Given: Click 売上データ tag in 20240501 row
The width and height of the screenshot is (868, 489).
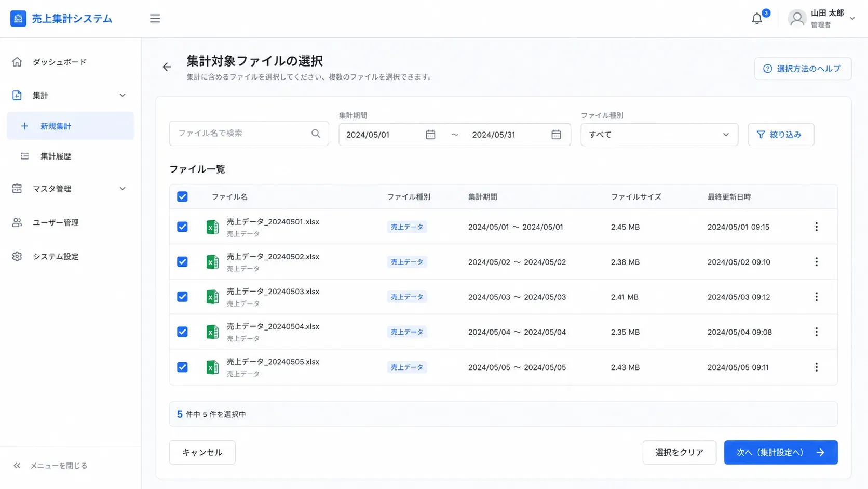Looking at the screenshot, I should pyautogui.click(x=407, y=227).
